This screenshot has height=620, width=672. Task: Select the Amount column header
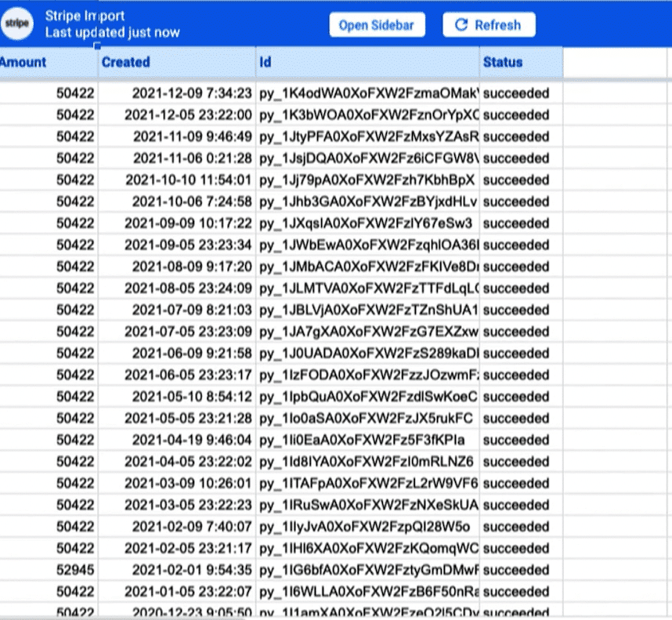pos(48,62)
